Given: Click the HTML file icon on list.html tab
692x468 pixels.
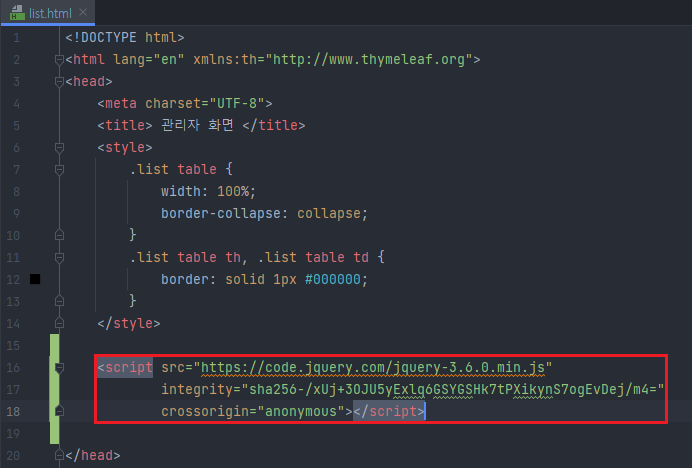Looking at the screenshot, I should [17, 13].
